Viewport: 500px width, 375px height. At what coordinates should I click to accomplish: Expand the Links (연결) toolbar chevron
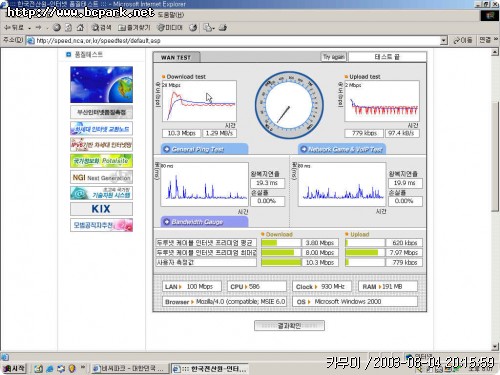pos(496,39)
